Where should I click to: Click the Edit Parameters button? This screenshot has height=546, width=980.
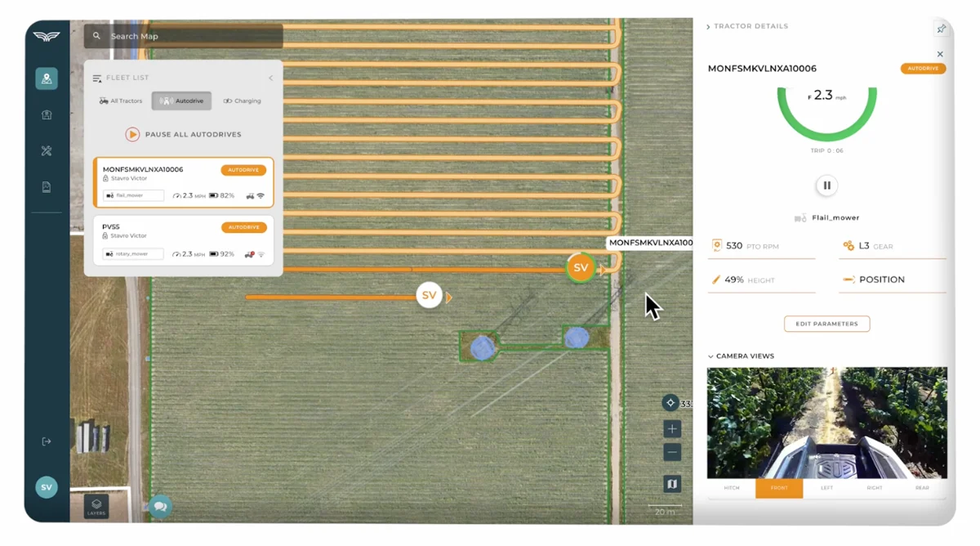[826, 324]
